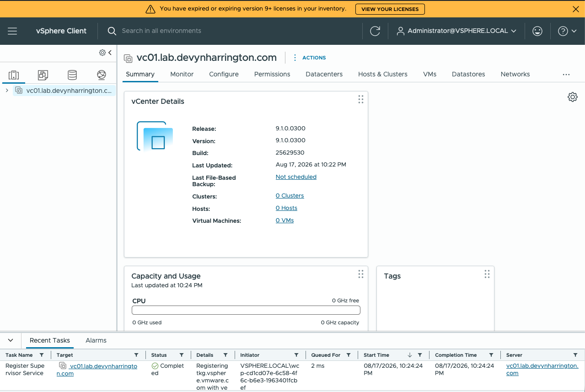This screenshot has height=392, width=585.
Task: Click the vCenter Details card drag handle
Action: point(361,99)
